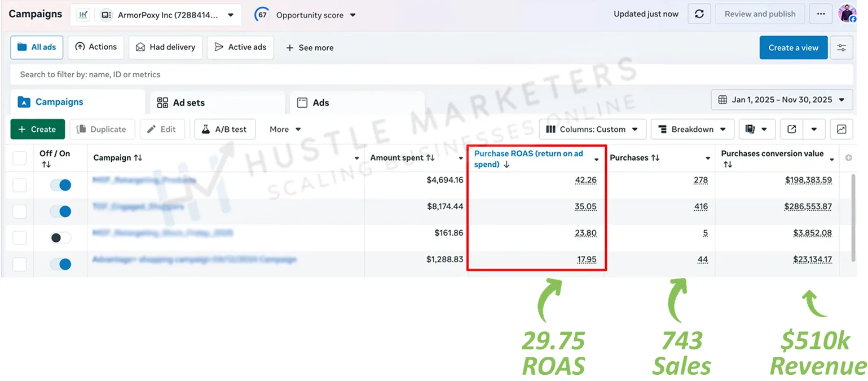The width and height of the screenshot is (868, 381).
Task: Sort by Off / On column arrows
Action: tap(46, 165)
